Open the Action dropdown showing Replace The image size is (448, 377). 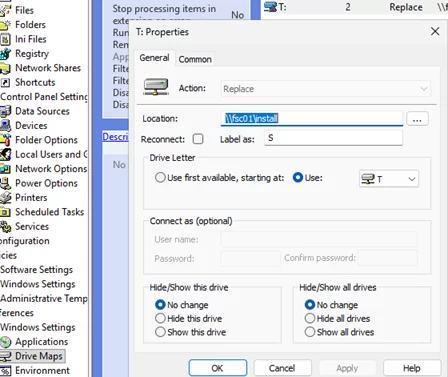pyautogui.click(x=326, y=89)
